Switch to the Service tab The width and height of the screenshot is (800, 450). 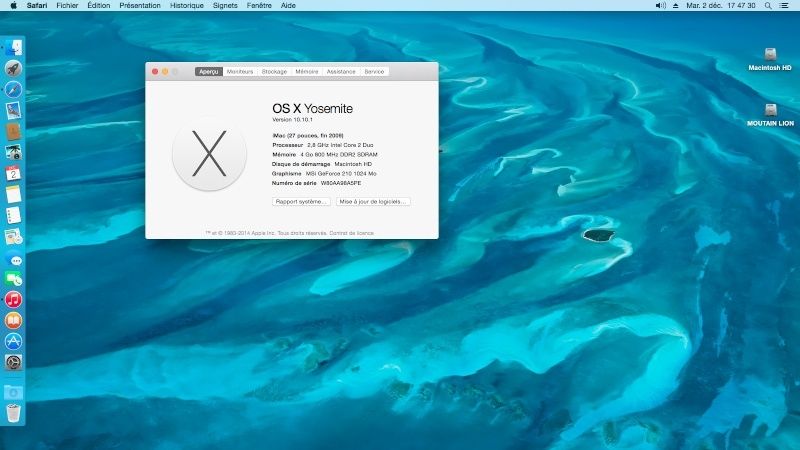(x=374, y=71)
